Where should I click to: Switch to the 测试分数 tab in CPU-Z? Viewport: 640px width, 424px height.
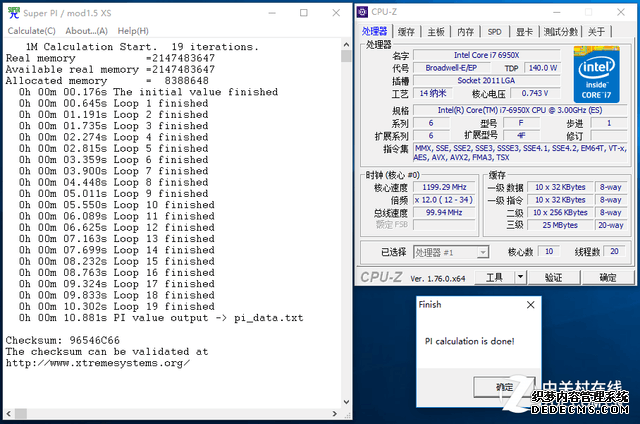tap(561, 32)
